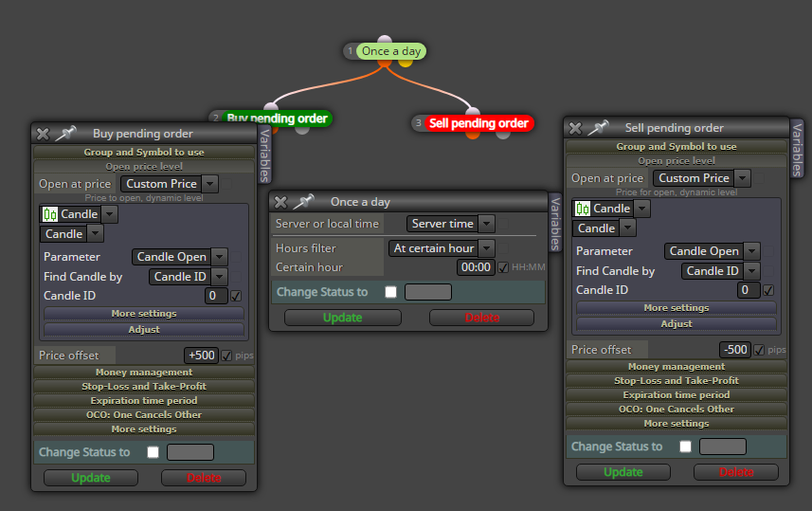Click status color box in Buy panel

coord(190,452)
